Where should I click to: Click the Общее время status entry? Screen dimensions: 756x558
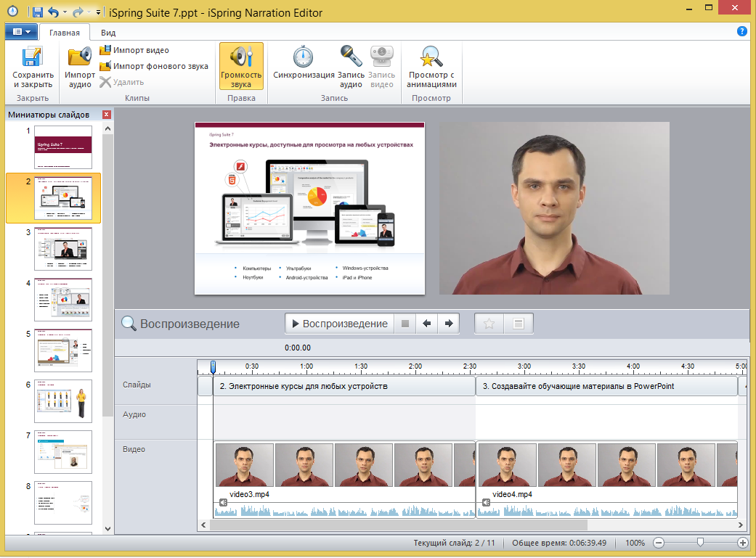559,543
